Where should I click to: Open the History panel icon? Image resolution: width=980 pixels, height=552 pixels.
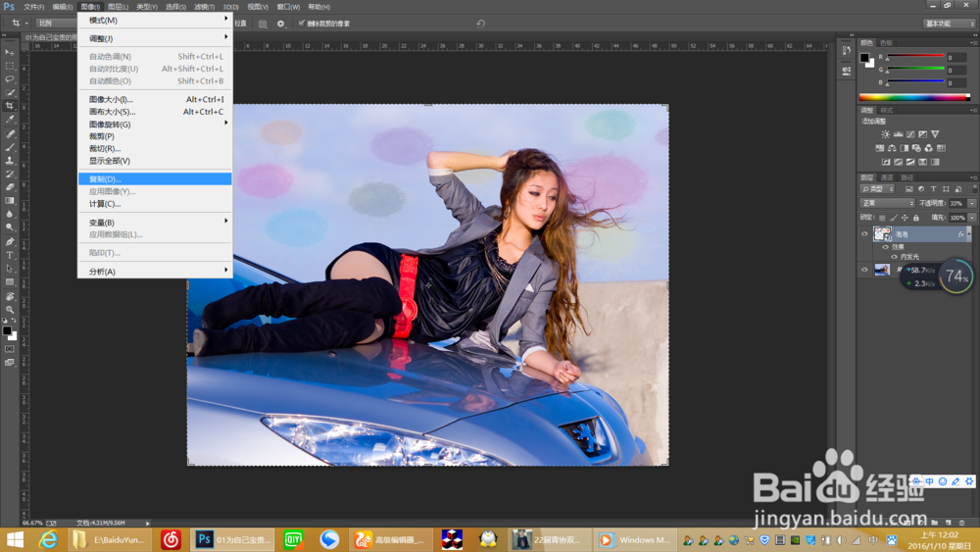pos(847,50)
